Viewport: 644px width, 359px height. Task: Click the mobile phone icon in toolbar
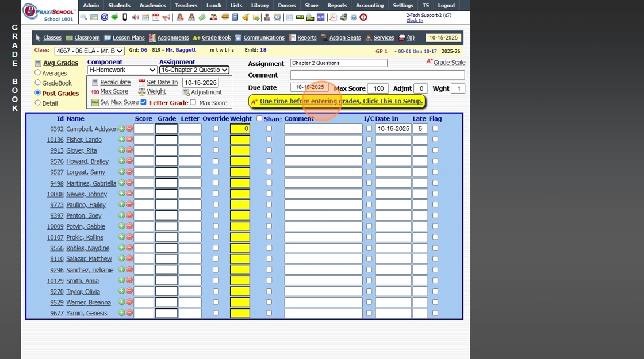click(125, 17)
